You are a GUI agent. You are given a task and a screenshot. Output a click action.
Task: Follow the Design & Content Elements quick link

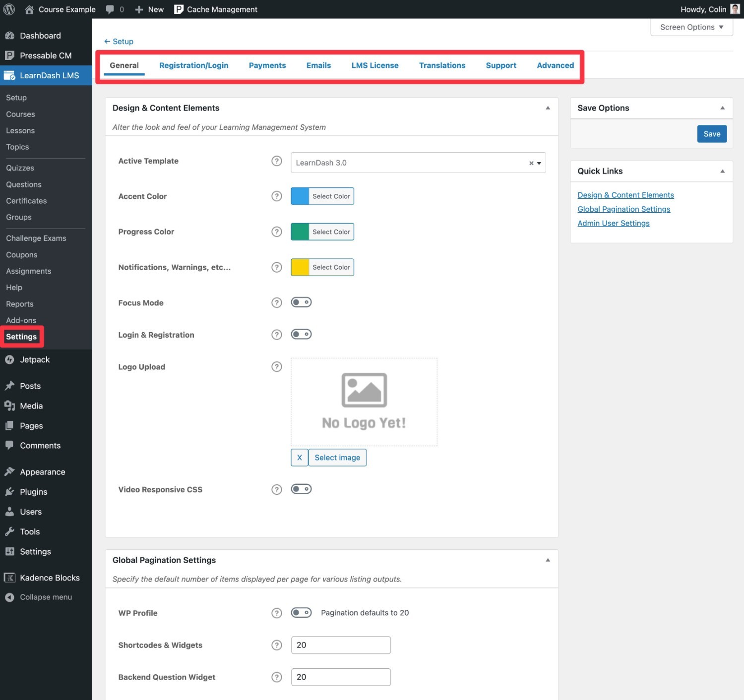pyautogui.click(x=625, y=195)
